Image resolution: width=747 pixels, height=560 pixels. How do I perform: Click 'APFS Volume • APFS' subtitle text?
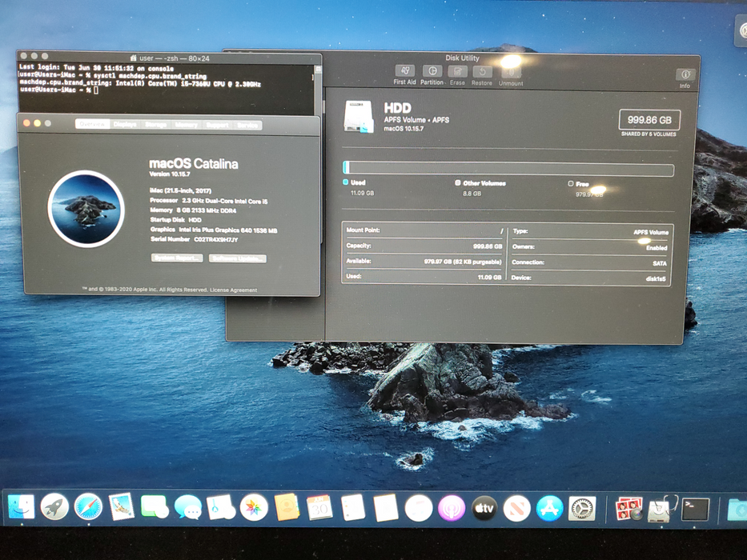tap(416, 120)
